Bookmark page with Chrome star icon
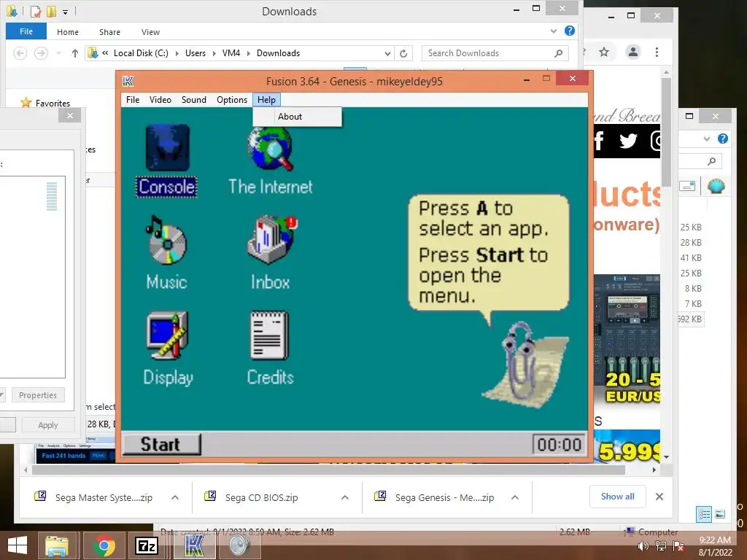Screen dimensions: 747x560 [604, 52]
